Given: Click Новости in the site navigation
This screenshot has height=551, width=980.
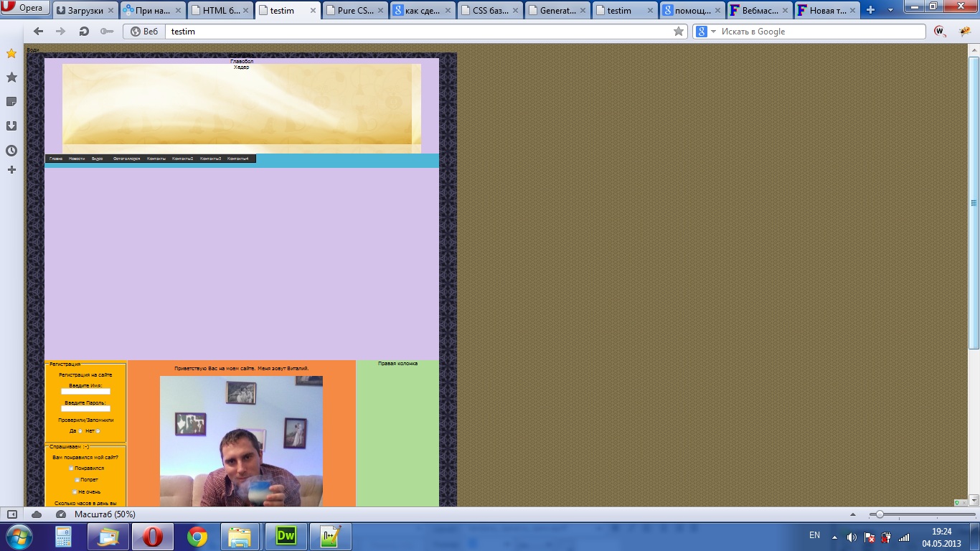Looking at the screenshot, I should pos(77,159).
